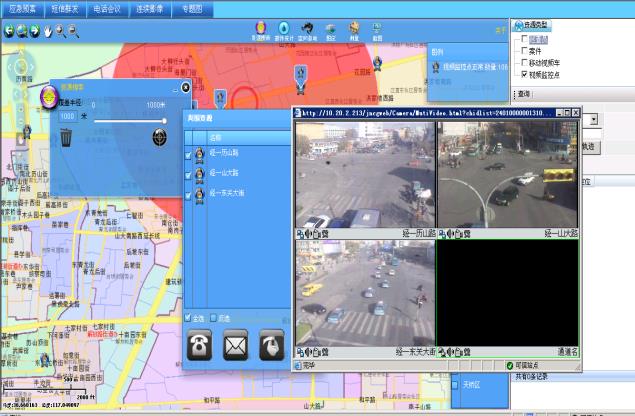Image resolution: width=635 pixels, height=416 pixels.
Task: Click the 天桥区 legend entry
Action: (471, 384)
